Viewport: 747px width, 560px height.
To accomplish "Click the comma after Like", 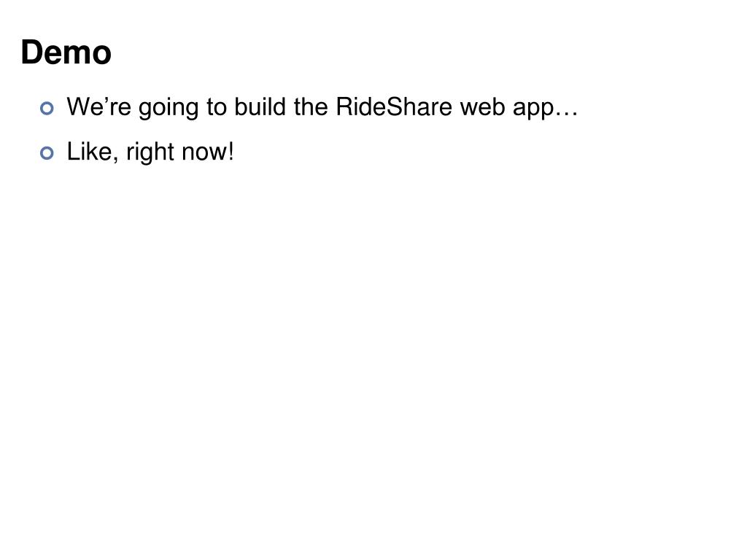I will click(115, 160).
